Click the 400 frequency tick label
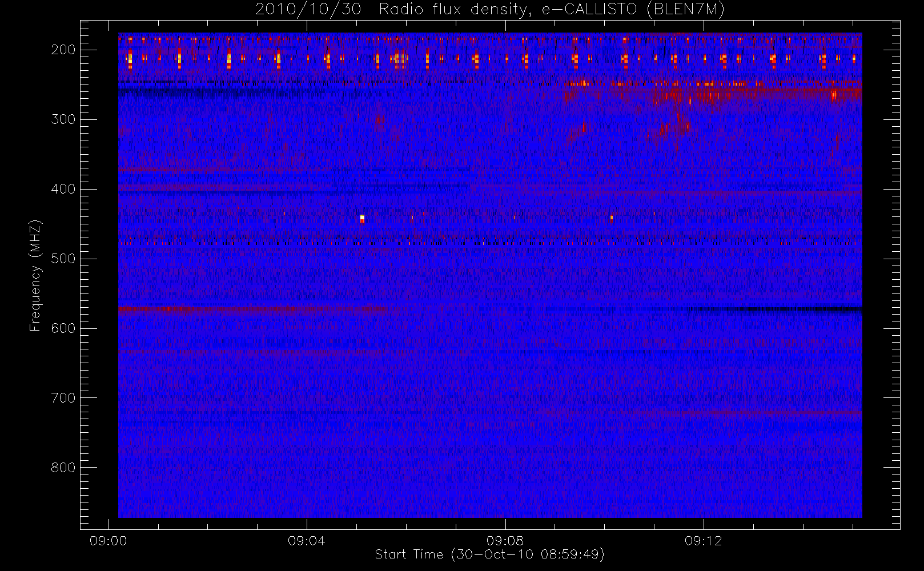 63,189
